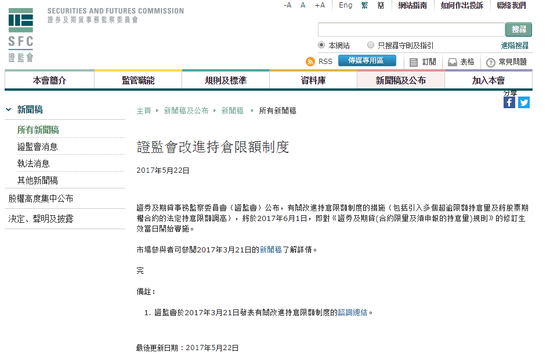Open 規則及標準 menu tab
Viewport: 550px width, 360px height.
pyautogui.click(x=226, y=80)
